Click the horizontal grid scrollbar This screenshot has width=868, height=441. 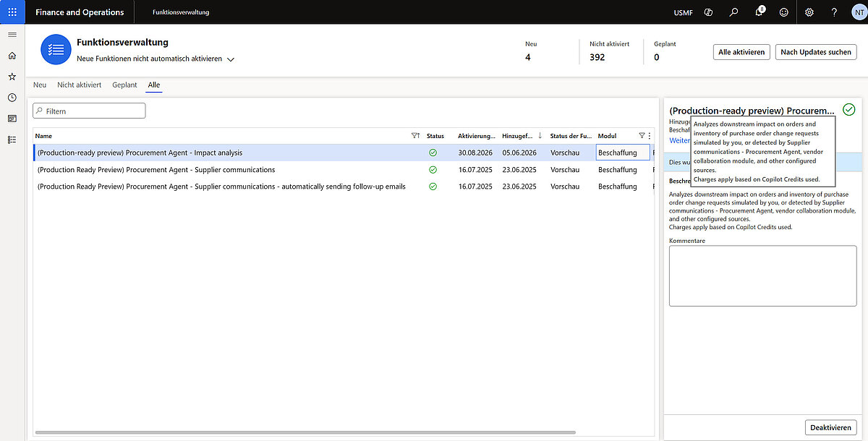click(x=306, y=432)
